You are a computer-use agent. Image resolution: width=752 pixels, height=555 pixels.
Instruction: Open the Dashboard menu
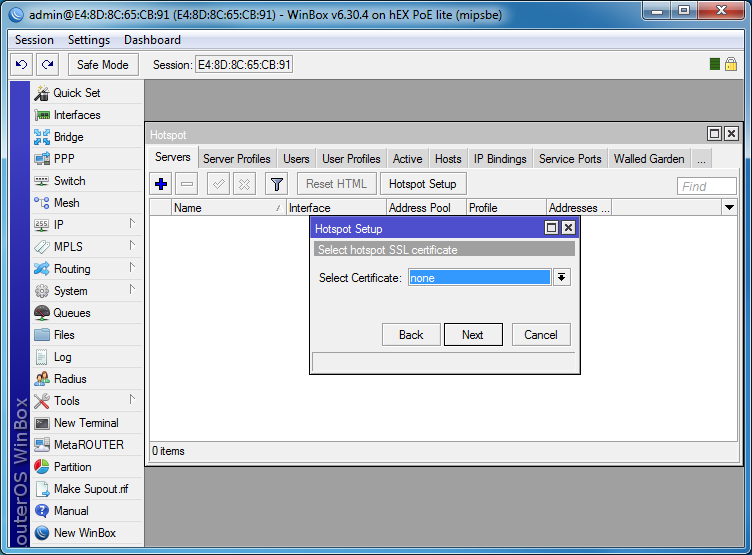pyautogui.click(x=152, y=40)
